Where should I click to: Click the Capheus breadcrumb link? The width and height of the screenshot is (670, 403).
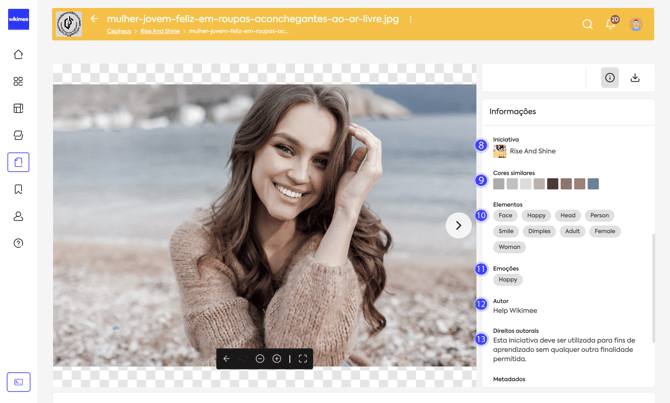point(119,31)
